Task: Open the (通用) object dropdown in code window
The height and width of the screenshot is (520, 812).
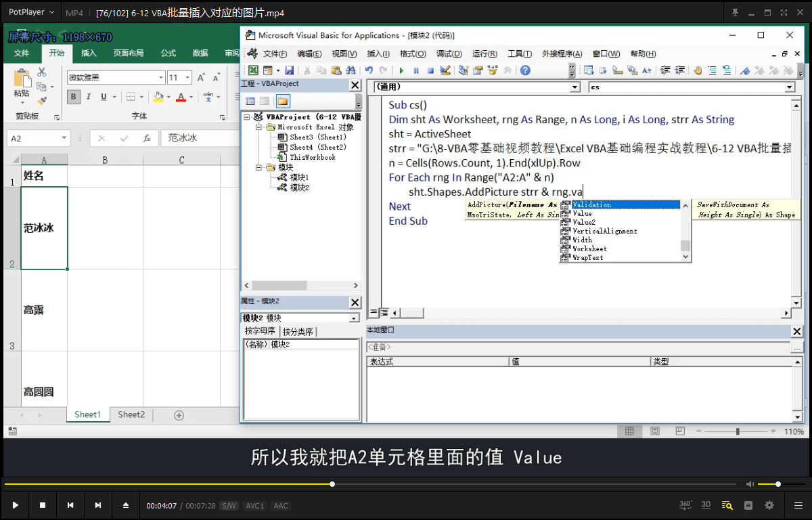Action: [574, 87]
